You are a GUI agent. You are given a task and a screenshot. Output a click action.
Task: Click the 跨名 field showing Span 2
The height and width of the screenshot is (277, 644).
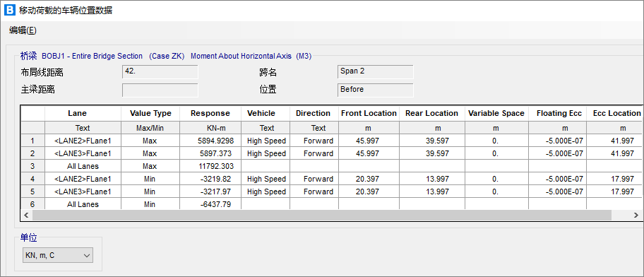click(376, 71)
